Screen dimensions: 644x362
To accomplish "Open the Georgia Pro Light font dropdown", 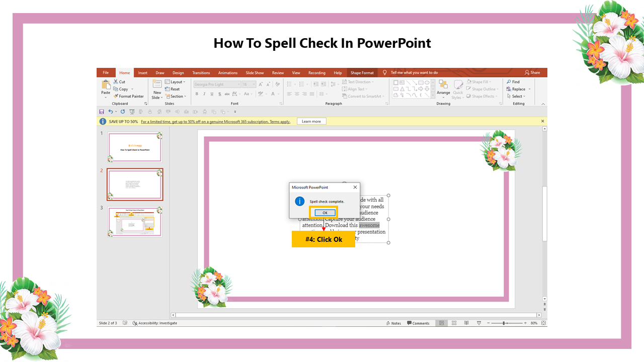I will click(239, 84).
